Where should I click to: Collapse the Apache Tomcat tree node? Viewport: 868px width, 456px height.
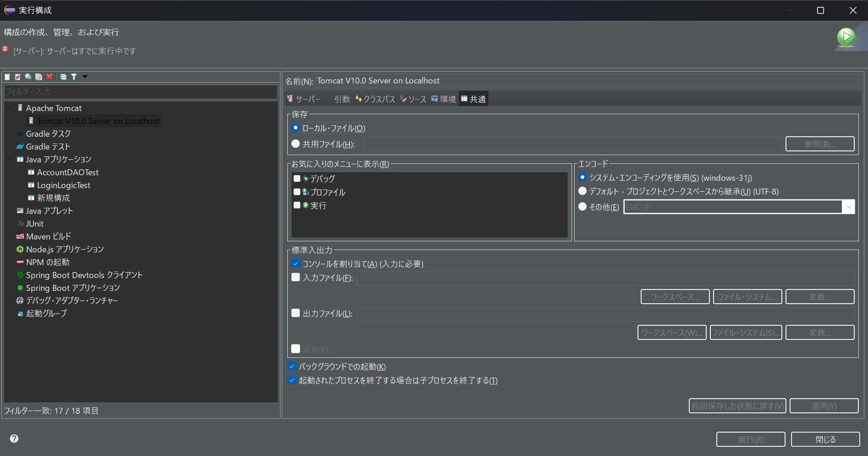10,108
